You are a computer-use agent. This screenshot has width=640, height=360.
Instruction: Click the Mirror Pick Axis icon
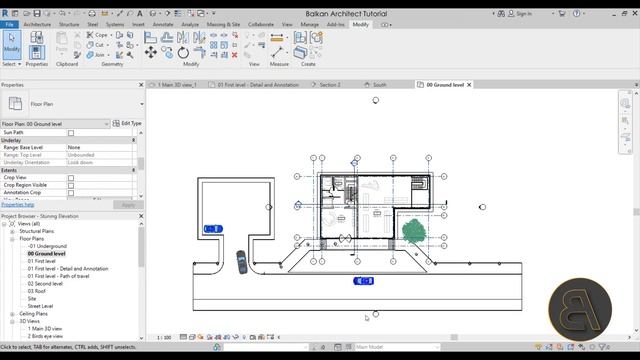(183, 38)
